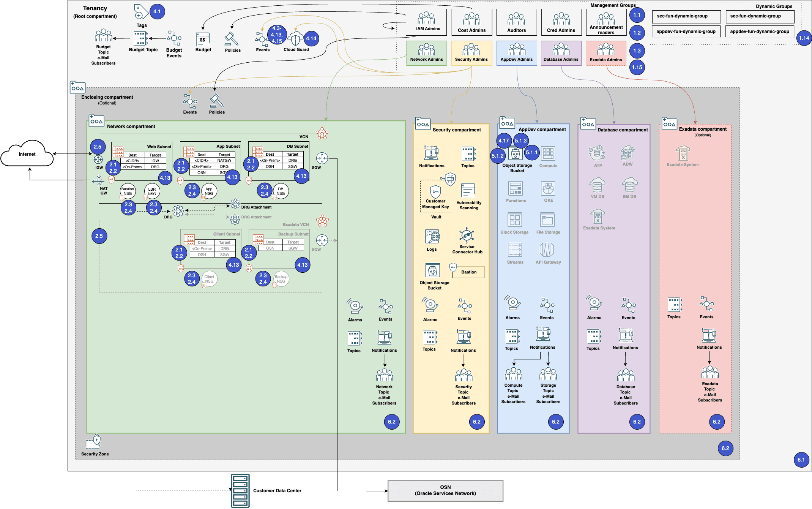Select the Internet cloud shape

click(x=27, y=154)
